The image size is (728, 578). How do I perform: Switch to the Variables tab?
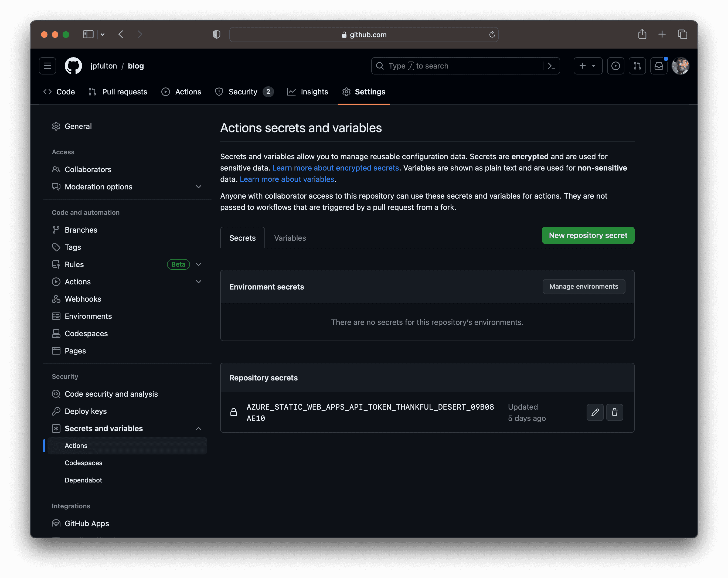point(290,238)
